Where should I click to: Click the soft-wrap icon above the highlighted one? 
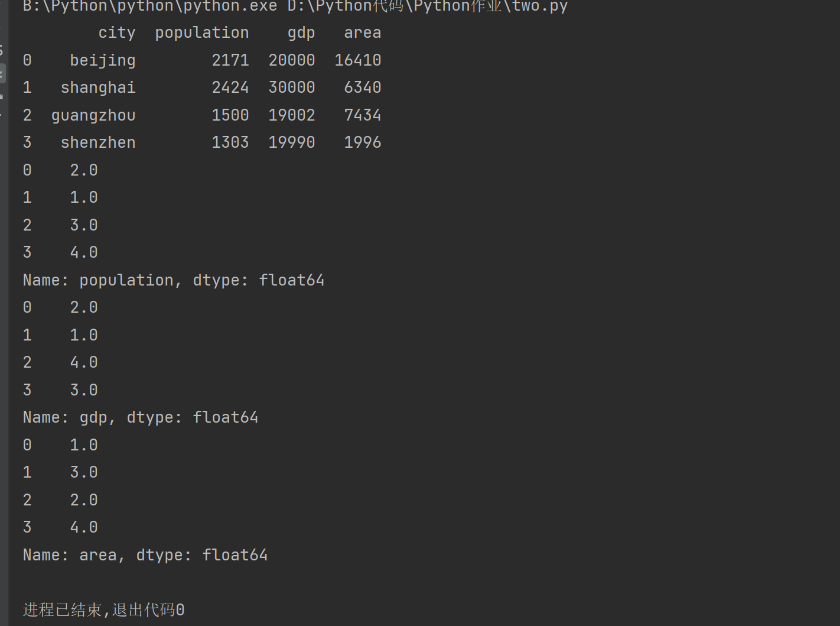[x=2, y=51]
